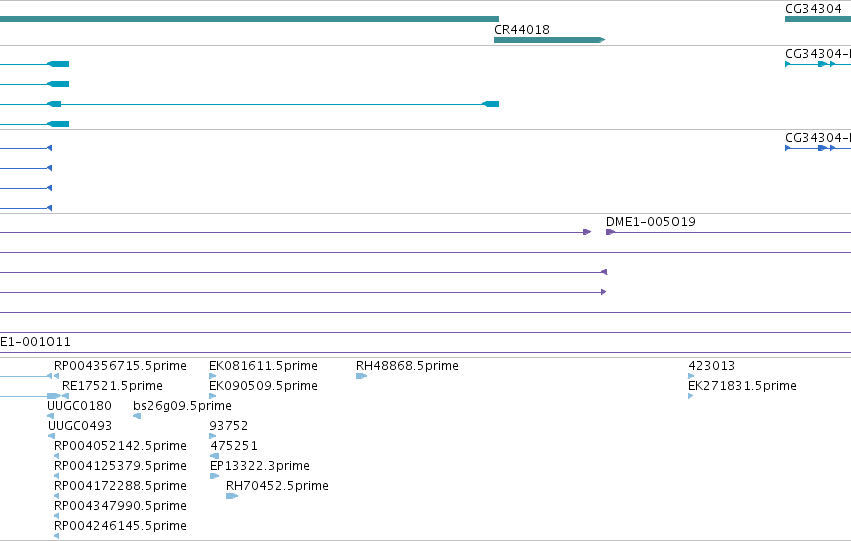Screen dimensions: 851x541
Task: Select the 475251 feature marker
Action: pos(215,456)
